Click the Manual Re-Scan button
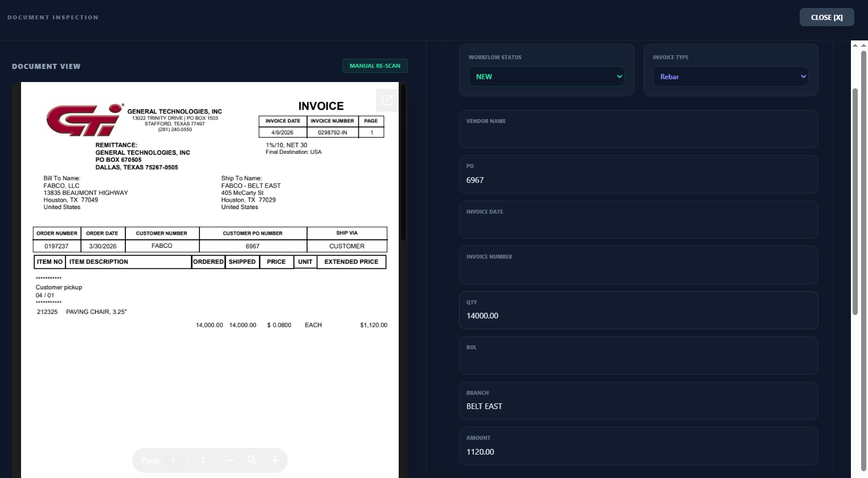Screen dimensions: 868x478 pyautogui.click(x=375, y=66)
